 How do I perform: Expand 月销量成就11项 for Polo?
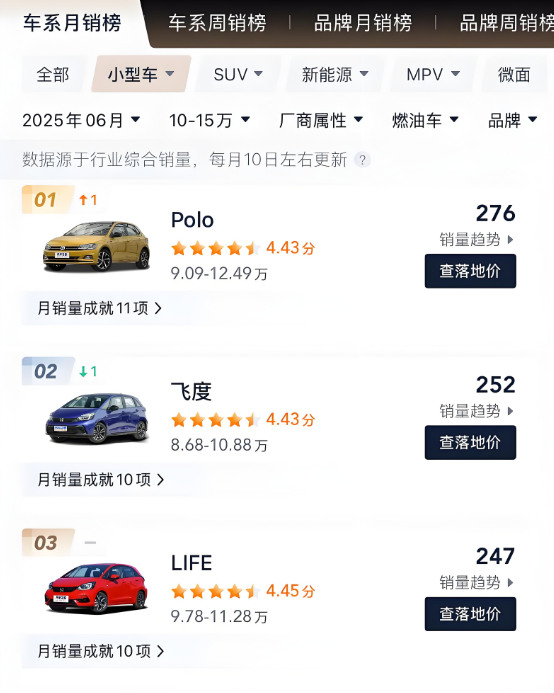coord(99,308)
